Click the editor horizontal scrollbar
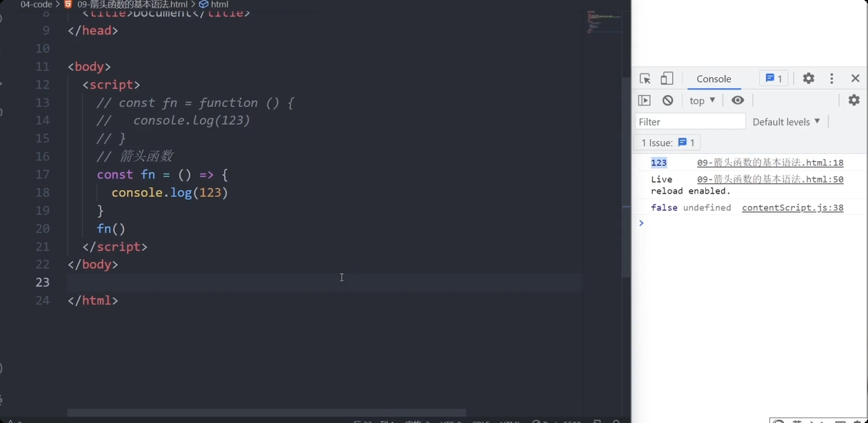 point(266,413)
